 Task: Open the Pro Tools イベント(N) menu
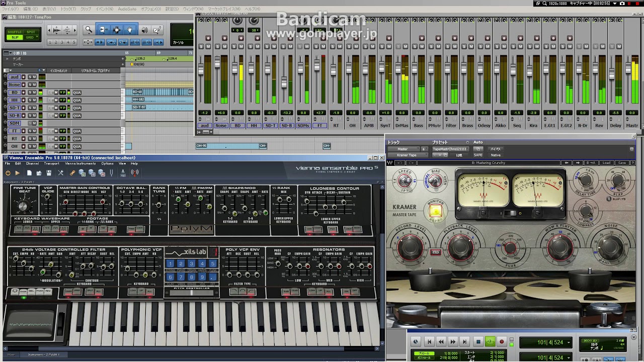coord(104,9)
